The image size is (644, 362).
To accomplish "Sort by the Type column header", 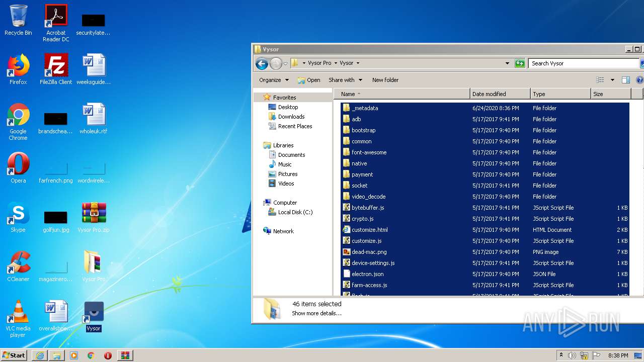I will (x=560, y=94).
